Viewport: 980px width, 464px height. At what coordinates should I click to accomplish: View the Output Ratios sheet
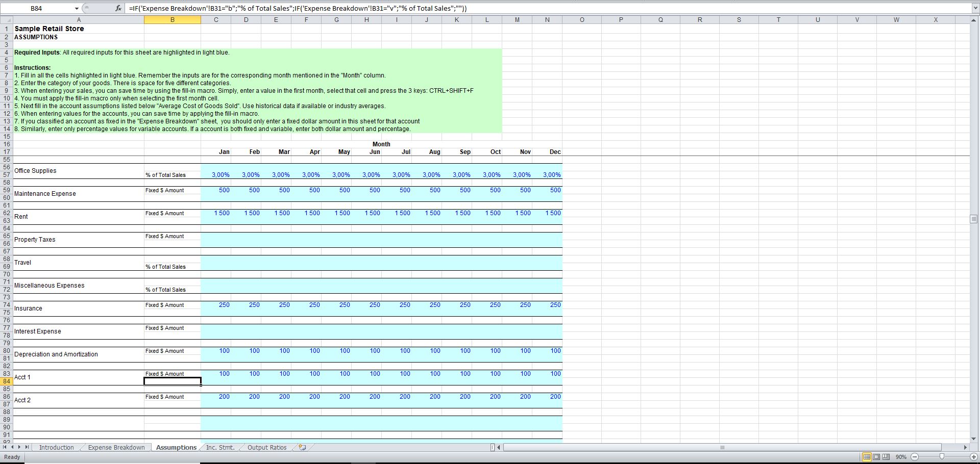266,447
